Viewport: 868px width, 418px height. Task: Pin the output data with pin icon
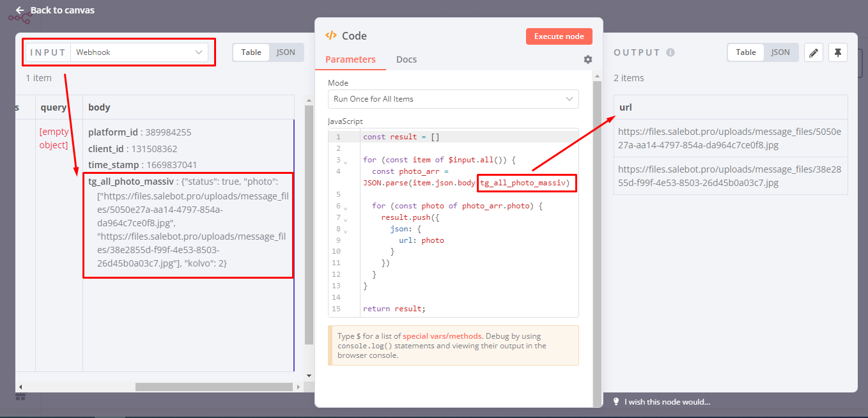click(x=837, y=52)
